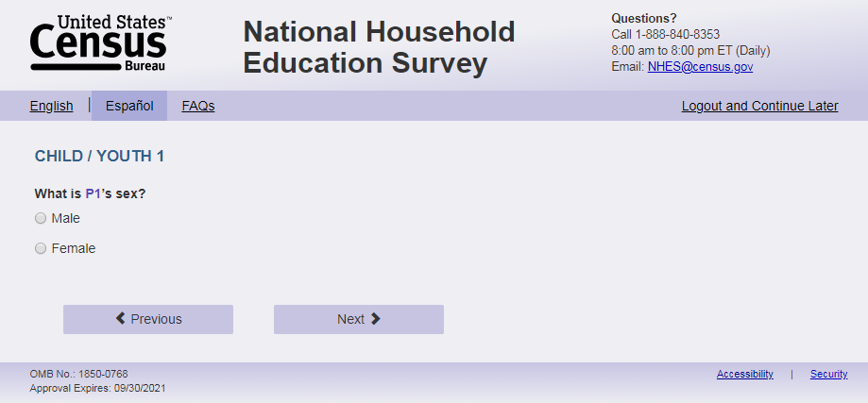The height and width of the screenshot is (403, 868).
Task: Switch the survey language to English
Action: pyautogui.click(x=51, y=106)
